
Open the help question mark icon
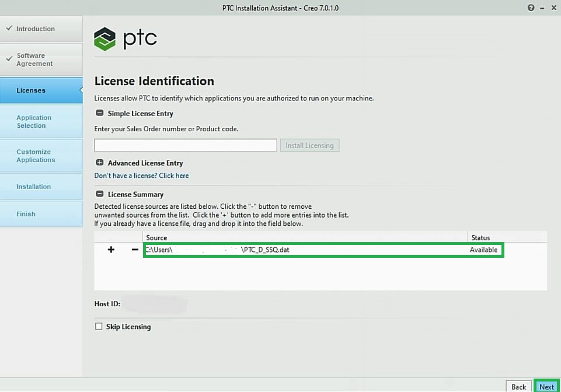[531, 8]
